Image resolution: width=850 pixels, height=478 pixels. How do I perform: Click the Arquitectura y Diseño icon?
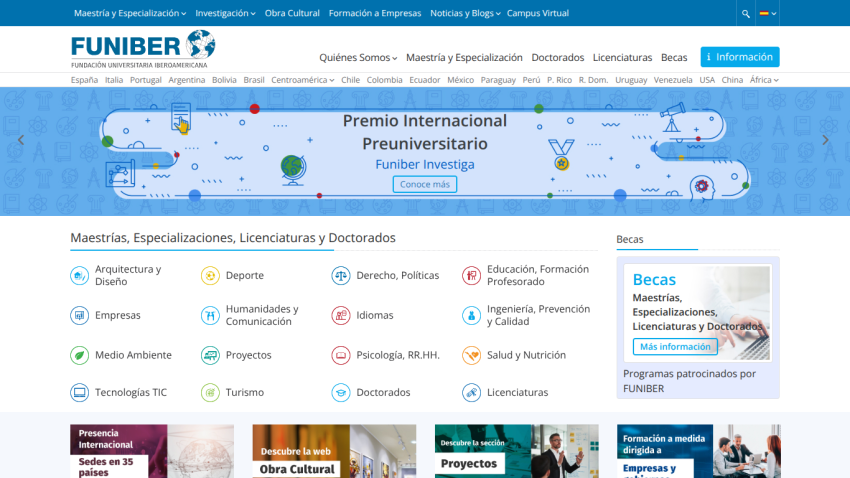point(80,275)
